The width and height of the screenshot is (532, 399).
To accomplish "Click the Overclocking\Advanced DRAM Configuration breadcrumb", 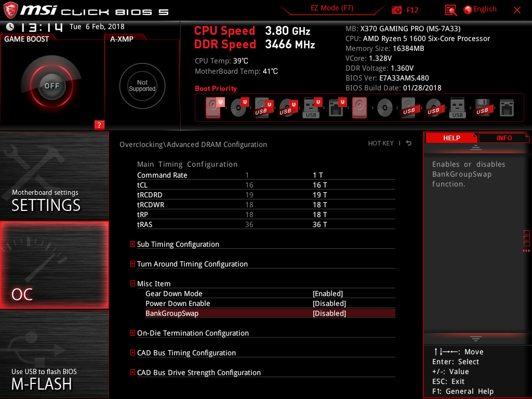I will point(193,144).
